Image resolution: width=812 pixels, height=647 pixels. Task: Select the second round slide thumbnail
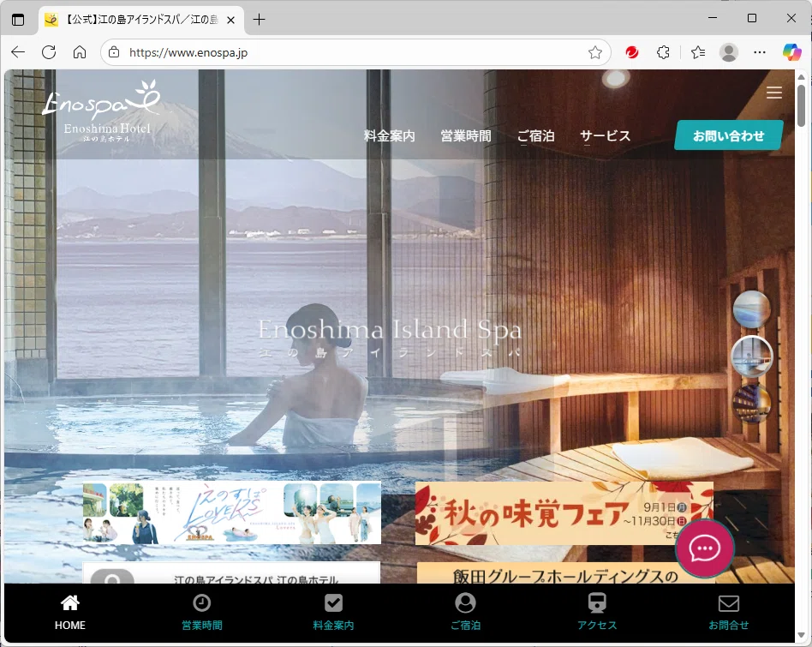pos(751,356)
